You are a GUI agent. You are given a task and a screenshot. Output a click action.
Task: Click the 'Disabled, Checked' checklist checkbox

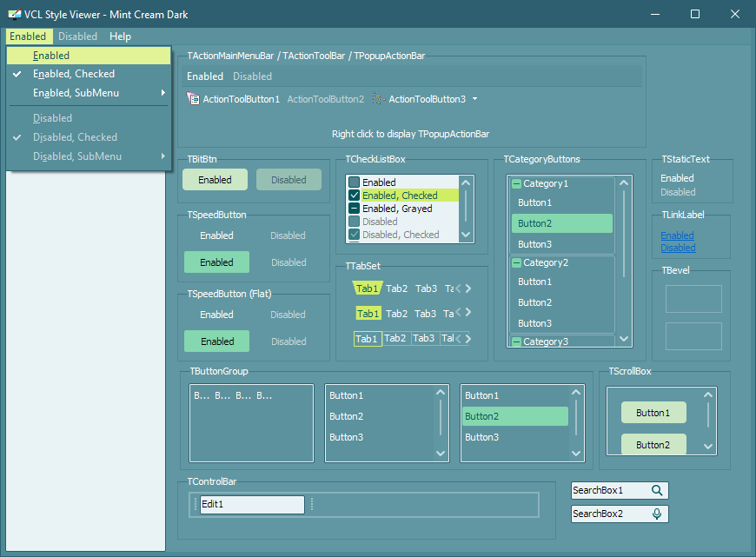[x=354, y=235]
